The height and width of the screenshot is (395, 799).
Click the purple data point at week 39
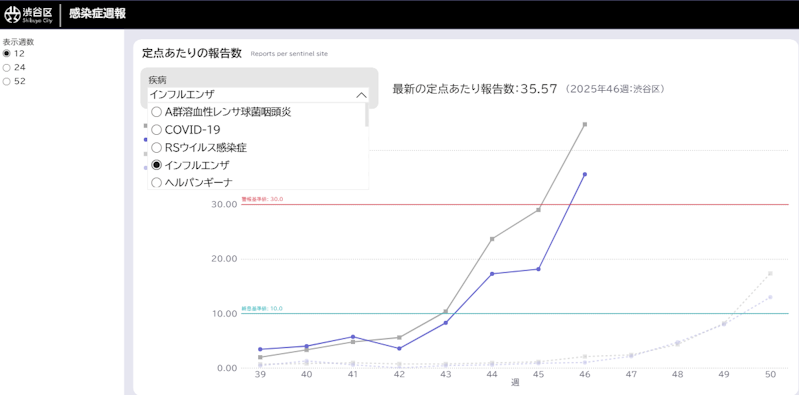pos(260,349)
